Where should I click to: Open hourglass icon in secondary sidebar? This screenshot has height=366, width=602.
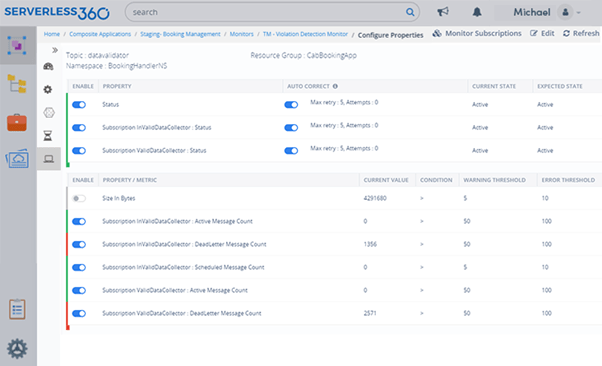[x=48, y=136]
